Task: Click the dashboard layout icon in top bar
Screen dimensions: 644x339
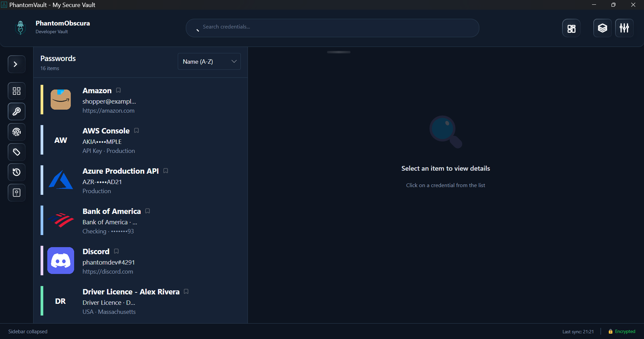Action: [x=571, y=28]
